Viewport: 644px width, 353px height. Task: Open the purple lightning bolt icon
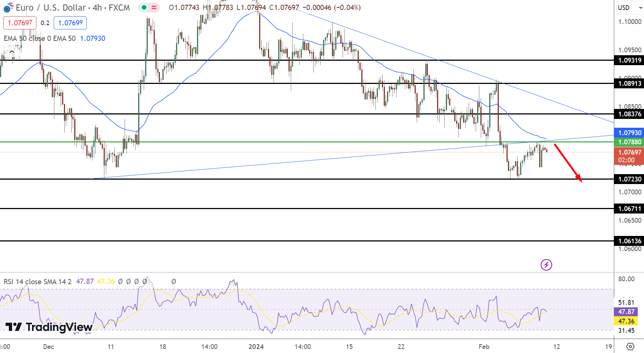tap(546, 265)
